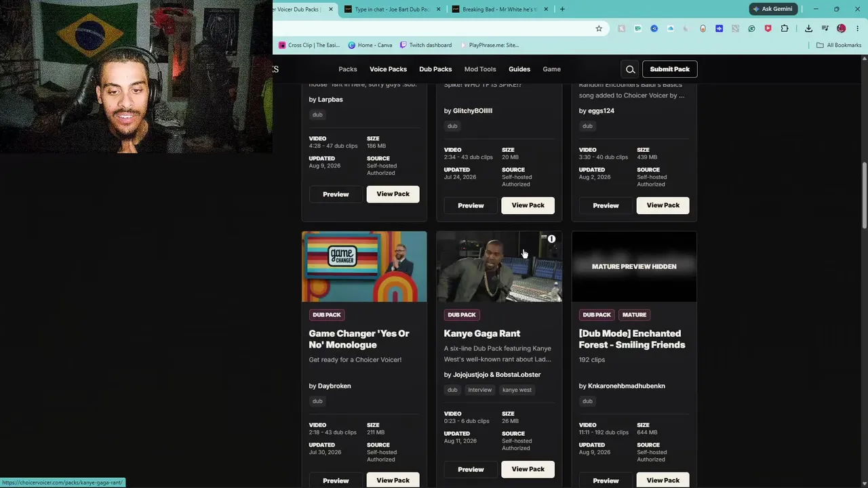
Task: Open the 'Kanye Gaga Rant' title link
Action: 482,333
